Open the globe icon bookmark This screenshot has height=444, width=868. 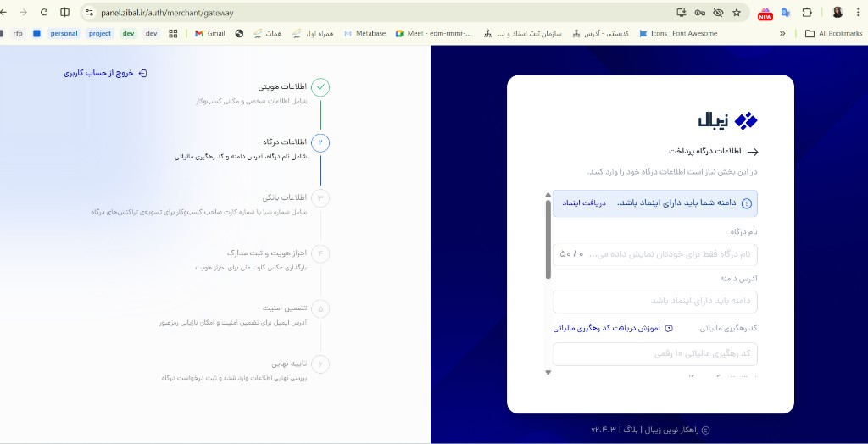(x=239, y=33)
